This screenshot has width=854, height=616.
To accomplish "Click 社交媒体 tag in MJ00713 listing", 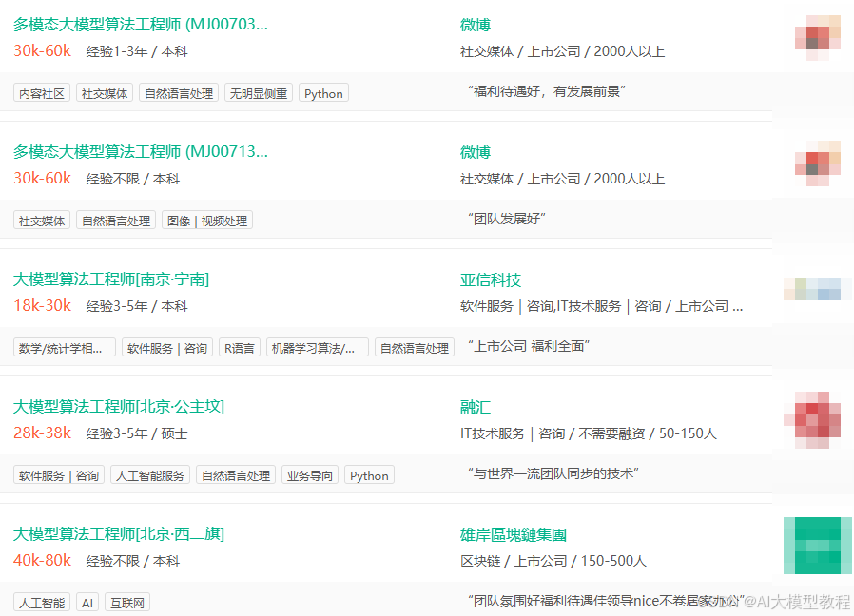I will 42,221.
